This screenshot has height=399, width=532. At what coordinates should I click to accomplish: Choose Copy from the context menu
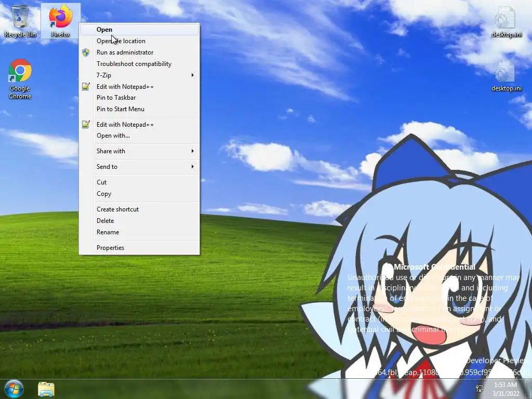[x=139, y=194]
